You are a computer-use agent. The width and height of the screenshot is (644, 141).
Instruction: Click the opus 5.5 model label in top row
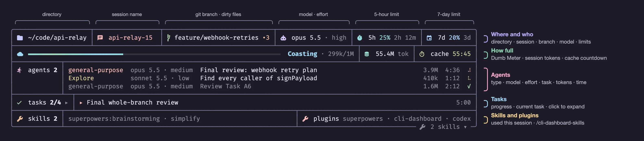pos(306,38)
